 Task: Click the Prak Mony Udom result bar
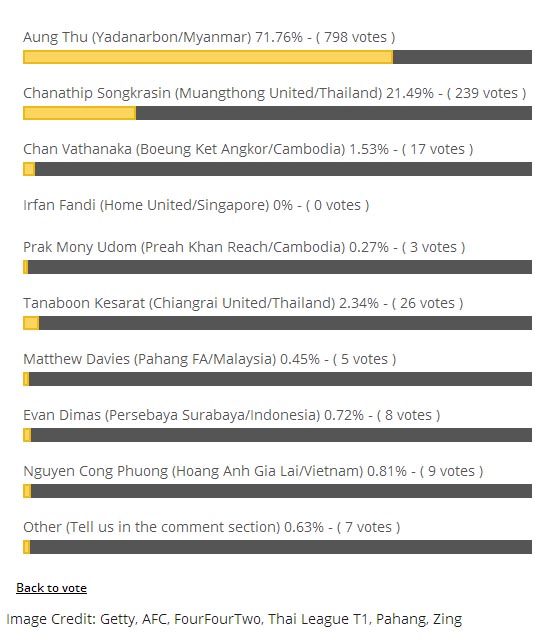(x=277, y=267)
